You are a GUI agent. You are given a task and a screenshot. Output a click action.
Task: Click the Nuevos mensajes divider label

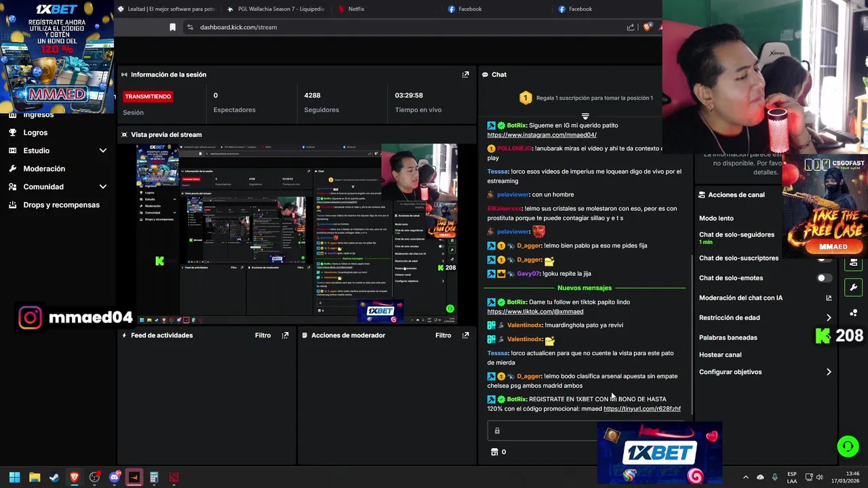[x=584, y=288]
